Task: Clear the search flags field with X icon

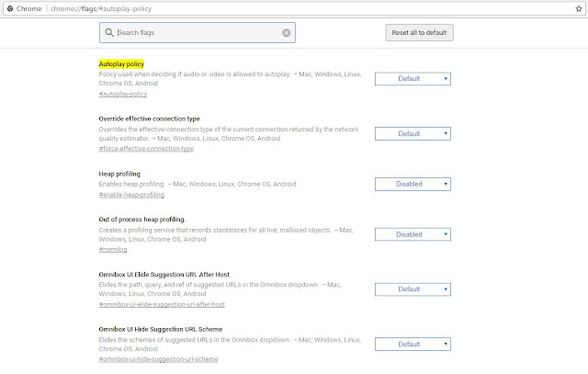Action: (286, 33)
